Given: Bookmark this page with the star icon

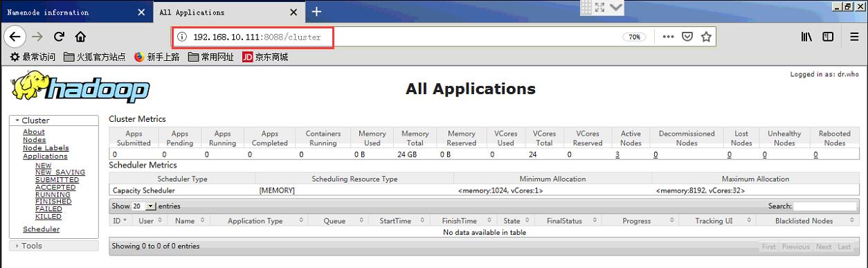Looking at the screenshot, I should click(x=706, y=37).
